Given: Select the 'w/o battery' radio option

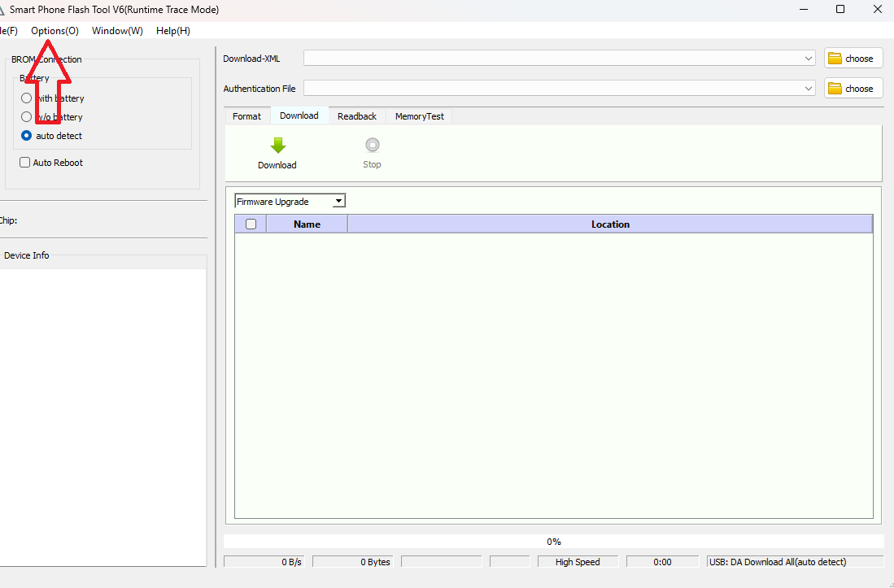Looking at the screenshot, I should [26, 117].
